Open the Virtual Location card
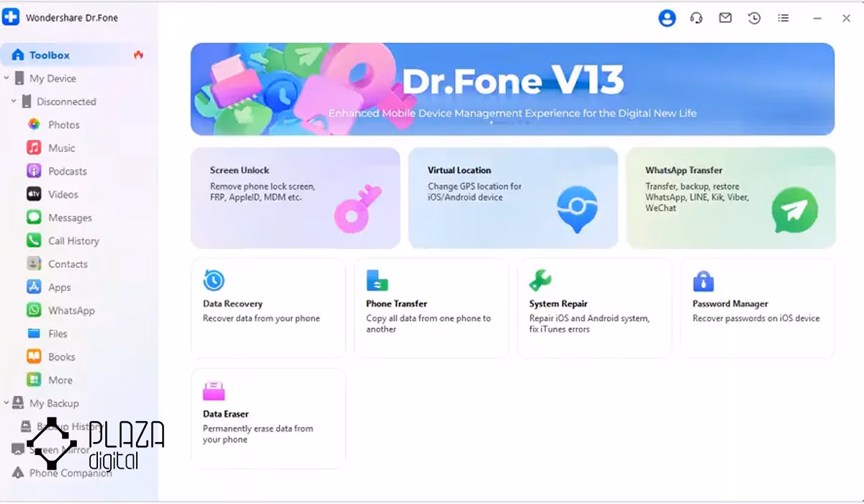 [513, 198]
